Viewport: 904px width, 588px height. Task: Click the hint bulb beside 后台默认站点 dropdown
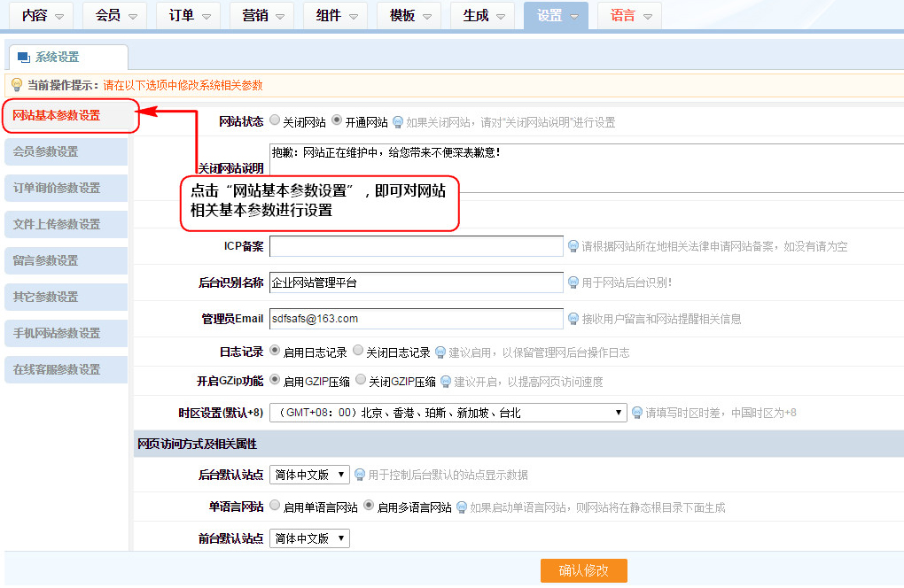(360, 475)
